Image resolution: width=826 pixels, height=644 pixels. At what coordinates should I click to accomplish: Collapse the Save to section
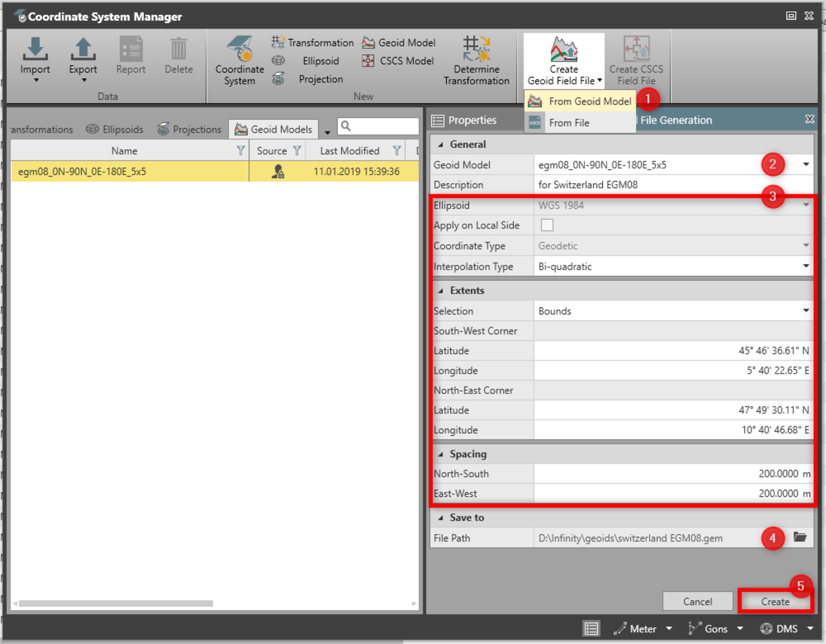click(x=440, y=518)
